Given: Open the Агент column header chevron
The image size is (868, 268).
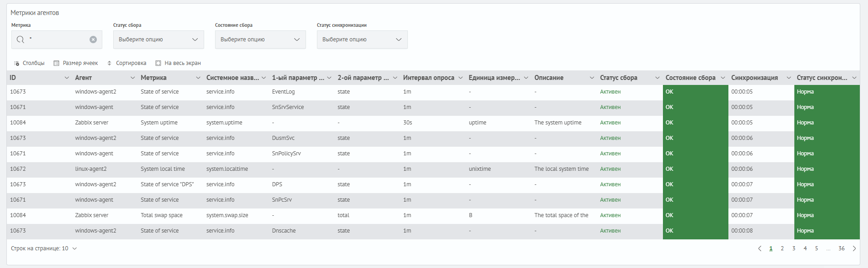Looking at the screenshot, I should pos(132,78).
